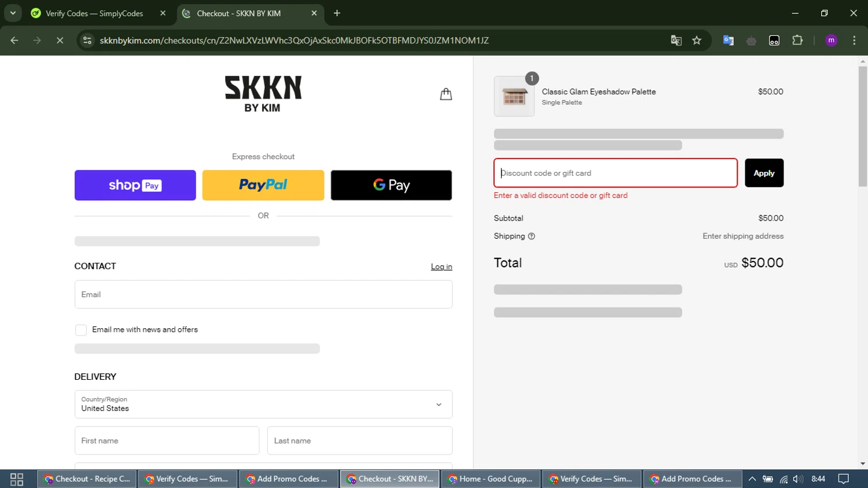This screenshot has width=868, height=488.
Task: Click the First name field
Action: coord(167,441)
